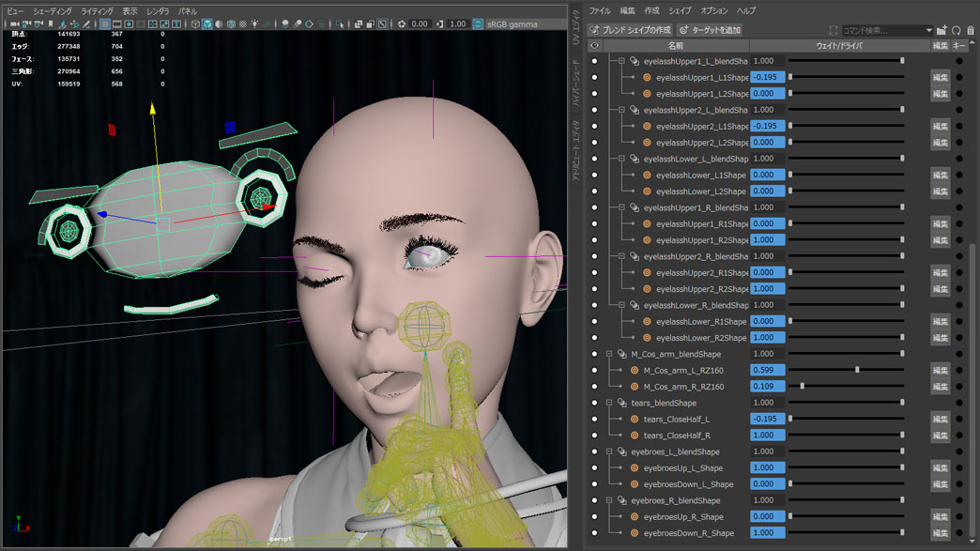The image size is (980, 551).
Task: Click the eye icon column header
Action: tap(594, 46)
